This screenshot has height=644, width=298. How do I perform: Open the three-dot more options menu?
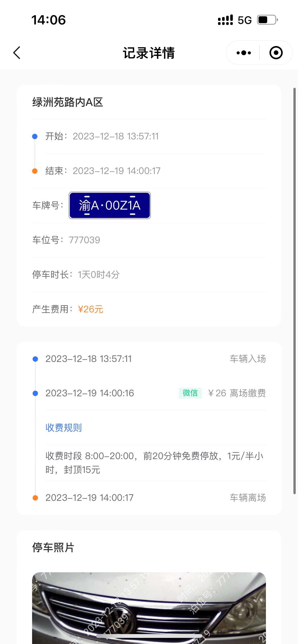point(243,53)
